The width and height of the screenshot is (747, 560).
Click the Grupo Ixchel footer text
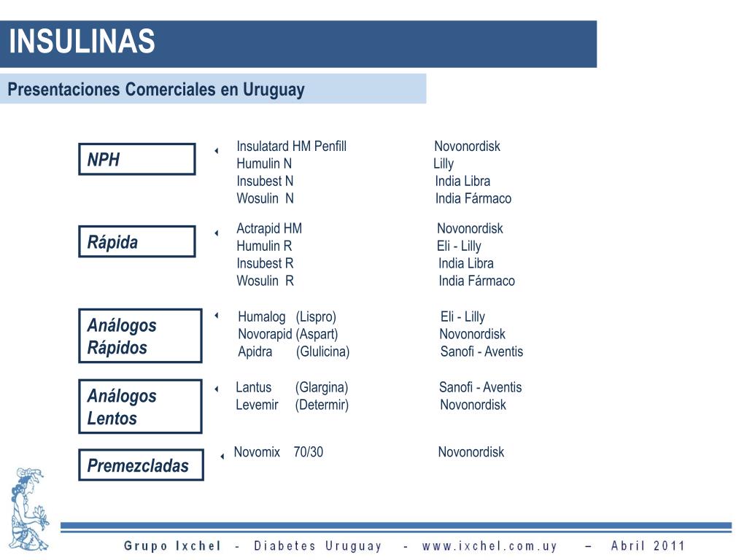click(172, 545)
